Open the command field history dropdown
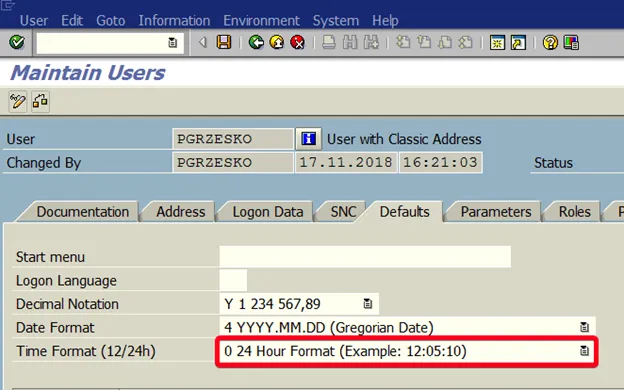The height and width of the screenshot is (390, 624). (x=172, y=42)
